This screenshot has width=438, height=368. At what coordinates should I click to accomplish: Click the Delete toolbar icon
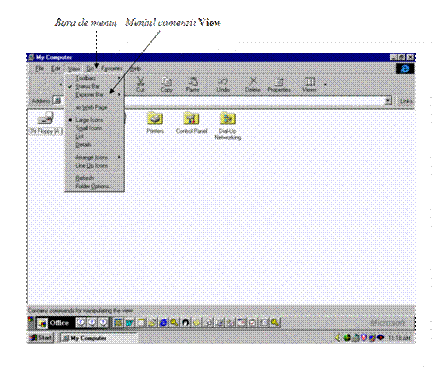[253, 84]
